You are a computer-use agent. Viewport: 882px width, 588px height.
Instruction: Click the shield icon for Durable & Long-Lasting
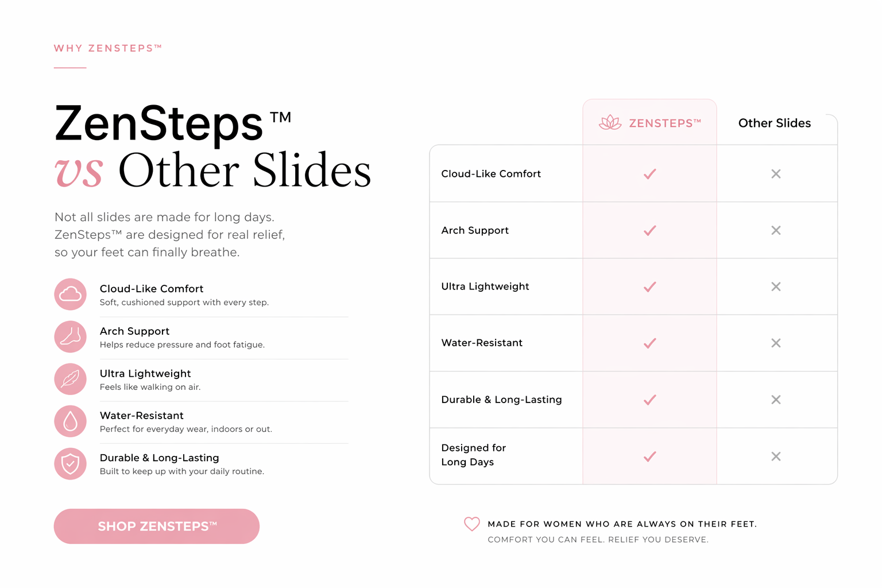coord(70,463)
